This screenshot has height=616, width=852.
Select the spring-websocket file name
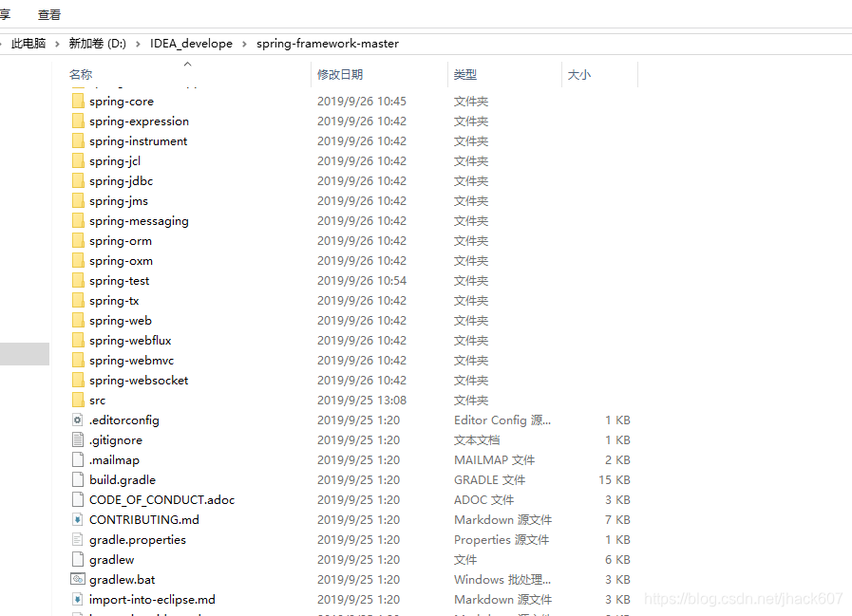(x=139, y=381)
